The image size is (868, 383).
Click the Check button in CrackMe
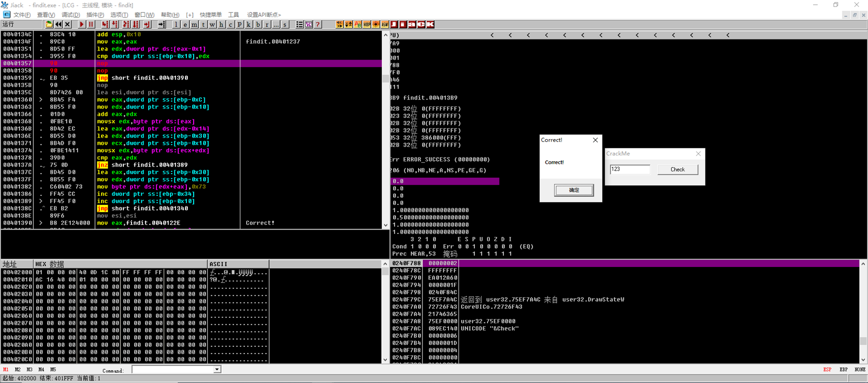click(x=677, y=169)
